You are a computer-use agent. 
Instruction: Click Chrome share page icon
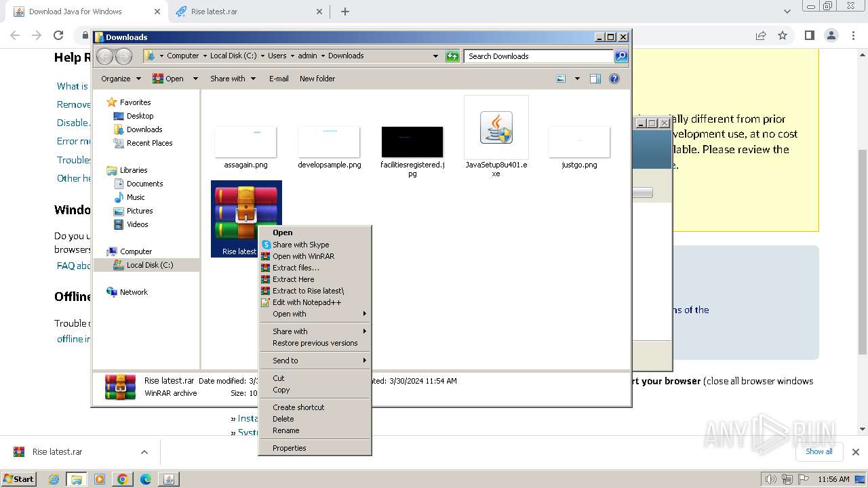[x=761, y=35]
